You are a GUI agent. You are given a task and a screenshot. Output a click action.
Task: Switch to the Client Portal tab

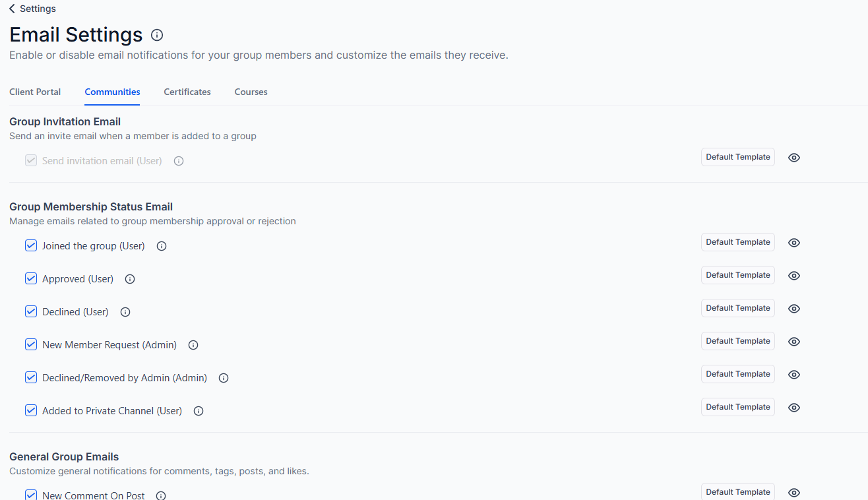point(35,92)
